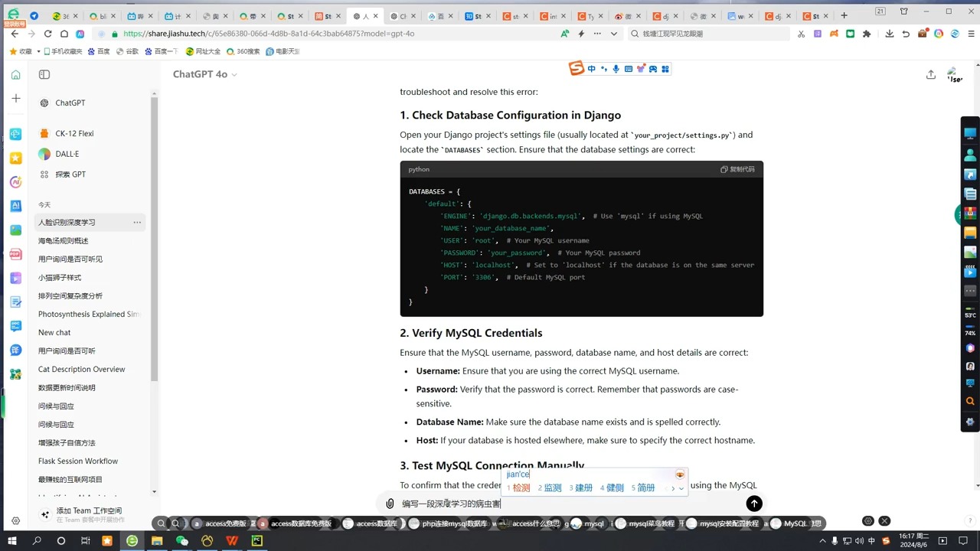Open the ChatGPT 4o model dropdown

click(203, 73)
